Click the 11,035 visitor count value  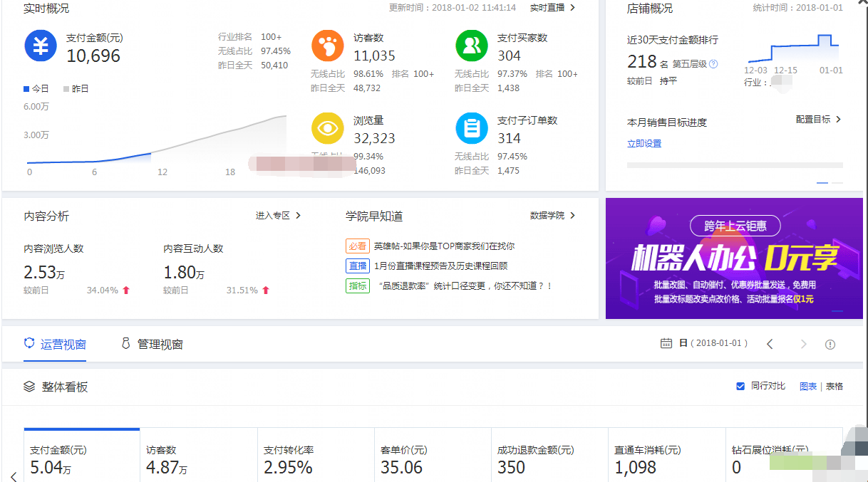point(374,56)
